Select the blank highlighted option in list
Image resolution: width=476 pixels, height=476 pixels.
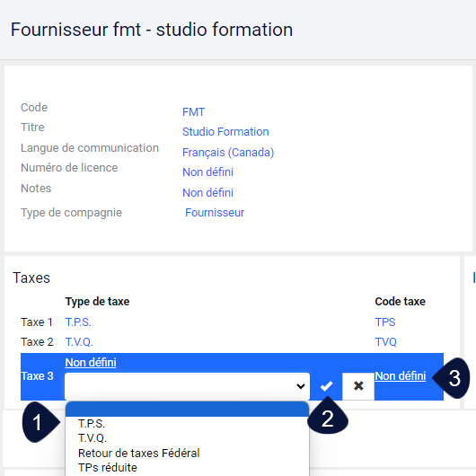(187, 410)
